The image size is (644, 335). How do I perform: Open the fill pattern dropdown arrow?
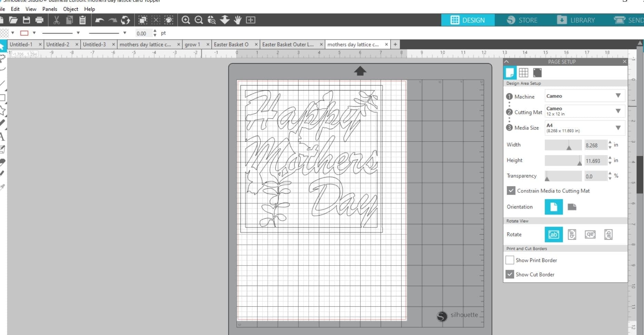click(x=13, y=33)
